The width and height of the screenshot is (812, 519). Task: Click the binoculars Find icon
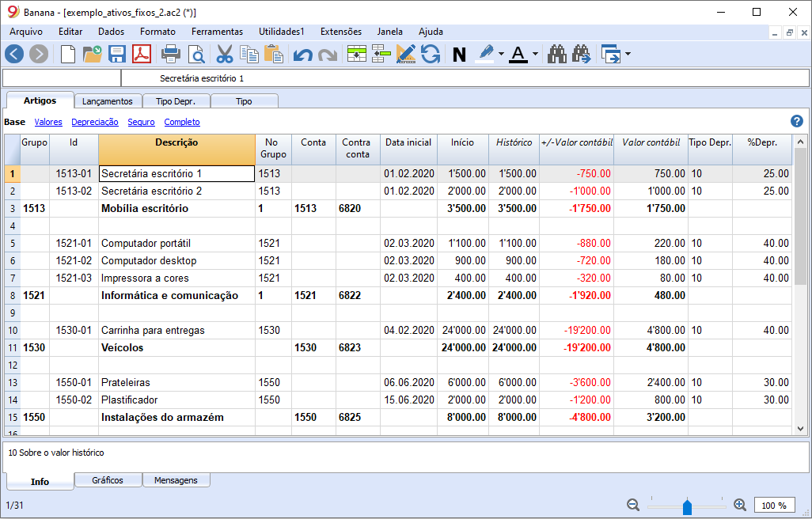click(x=557, y=54)
